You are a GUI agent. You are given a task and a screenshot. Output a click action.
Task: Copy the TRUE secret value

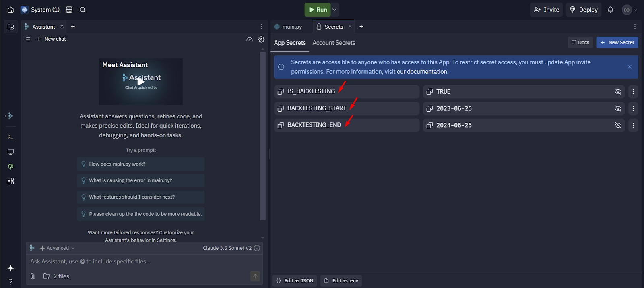(x=429, y=92)
